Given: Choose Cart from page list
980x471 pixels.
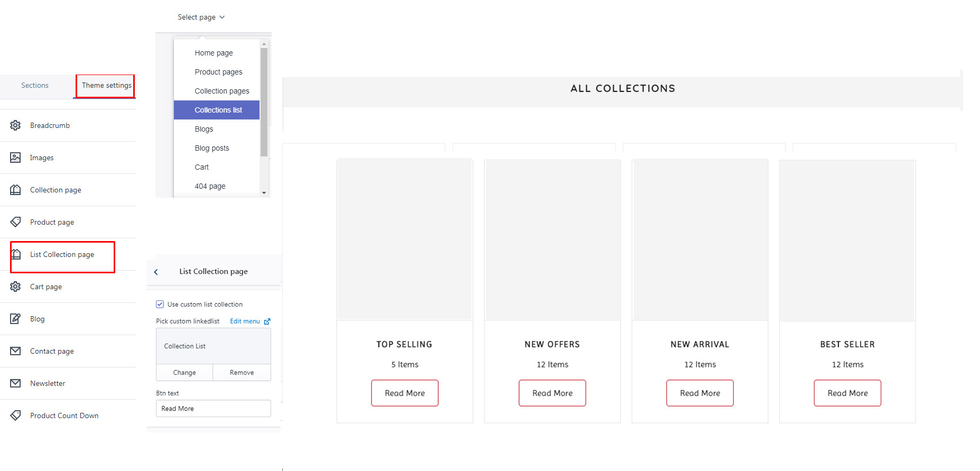Looking at the screenshot, I should [x=217, y=167].
